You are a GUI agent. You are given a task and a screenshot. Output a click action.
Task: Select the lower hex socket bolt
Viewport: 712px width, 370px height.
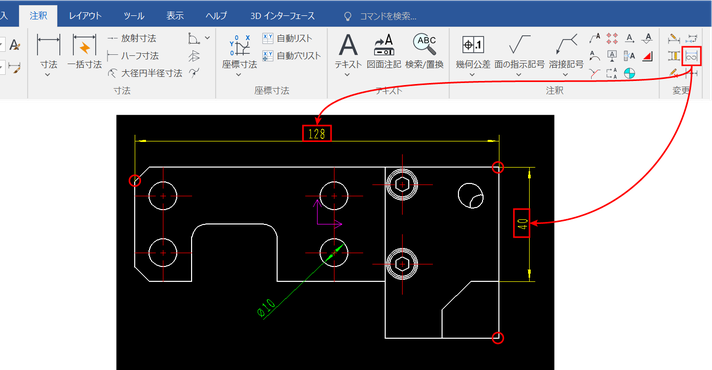(402, 264)
